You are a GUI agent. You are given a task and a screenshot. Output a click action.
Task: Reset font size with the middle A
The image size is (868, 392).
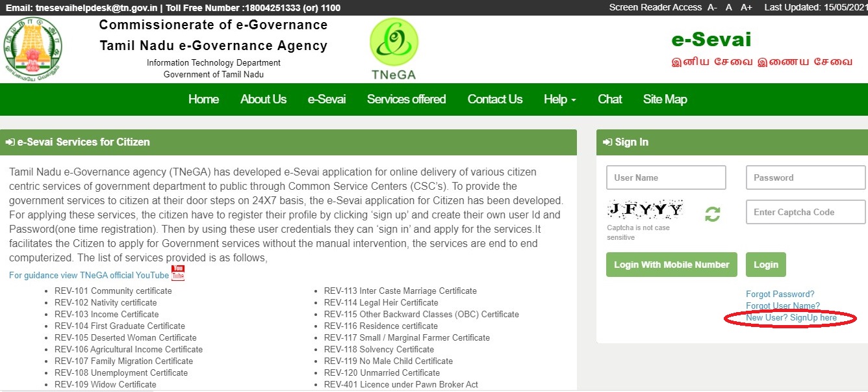(729, 7)
